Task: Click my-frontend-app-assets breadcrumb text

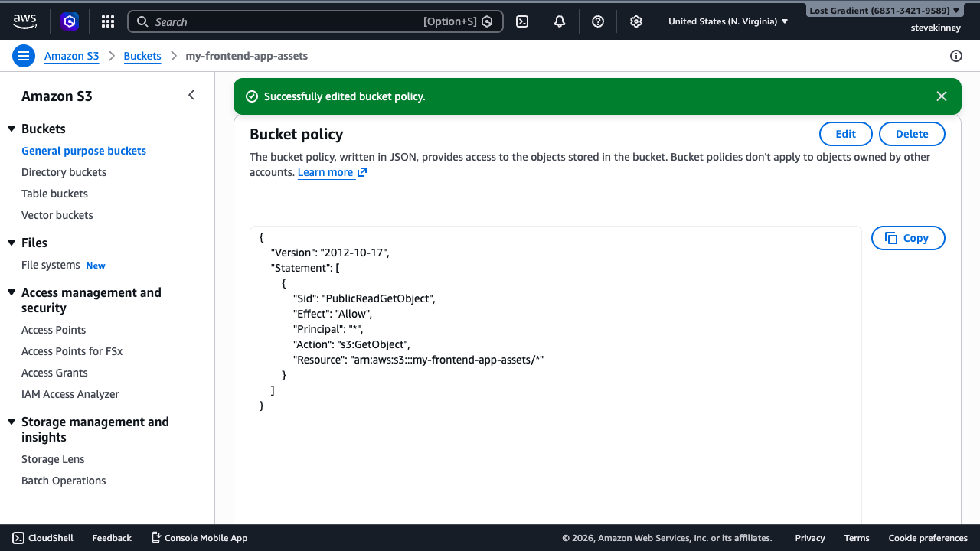Action: coord(247,56)
